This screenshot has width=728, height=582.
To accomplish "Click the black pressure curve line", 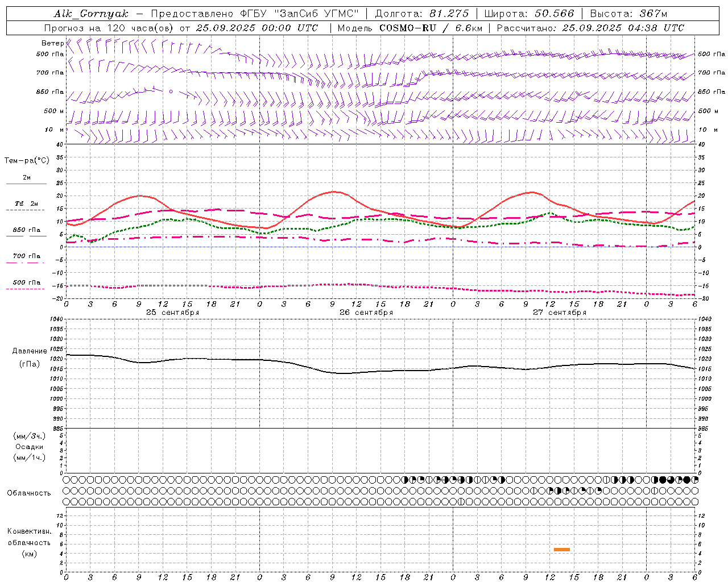I will point(380,371).
